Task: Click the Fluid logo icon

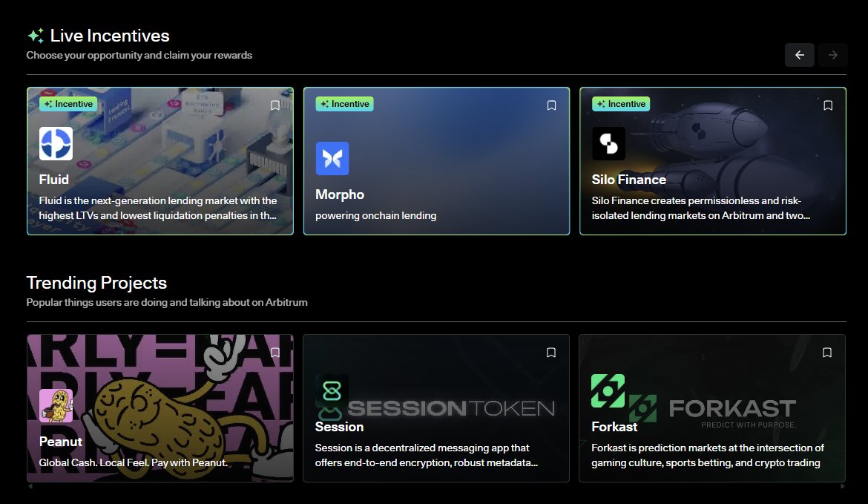Action: click(56, 143)
